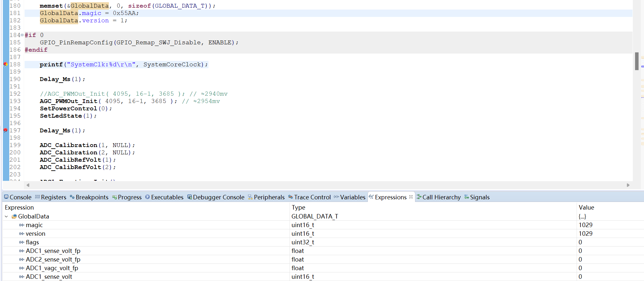Image resolution: width=644 pixels, height=281 pixels.
Task: Click GlobalData.version on line 182
Action: (74, 20)
